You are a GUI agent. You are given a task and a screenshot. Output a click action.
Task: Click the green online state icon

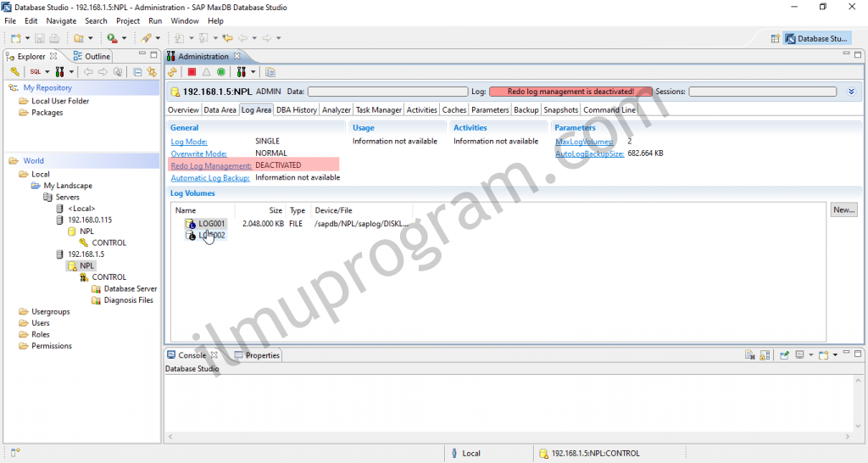(x=220, y=72)
